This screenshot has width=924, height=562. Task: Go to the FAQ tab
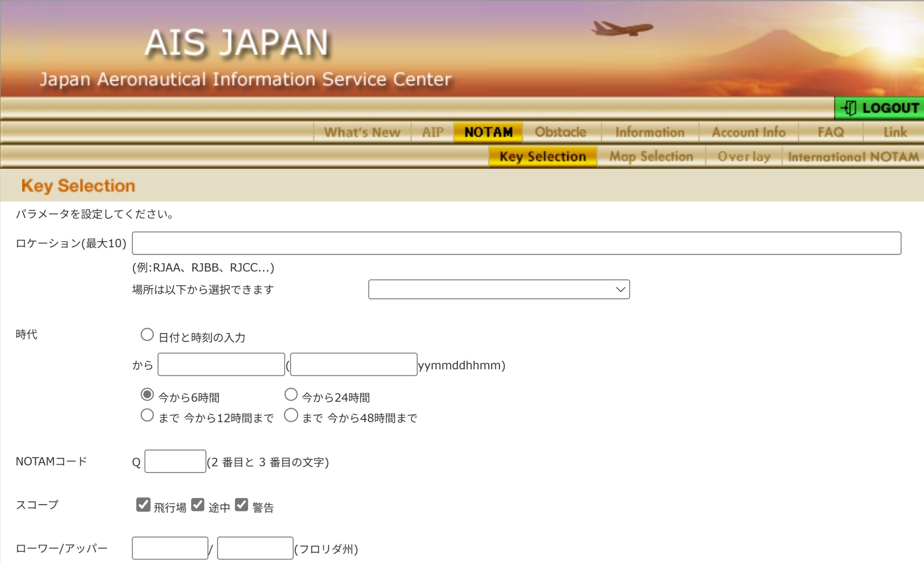click(831, 132)
